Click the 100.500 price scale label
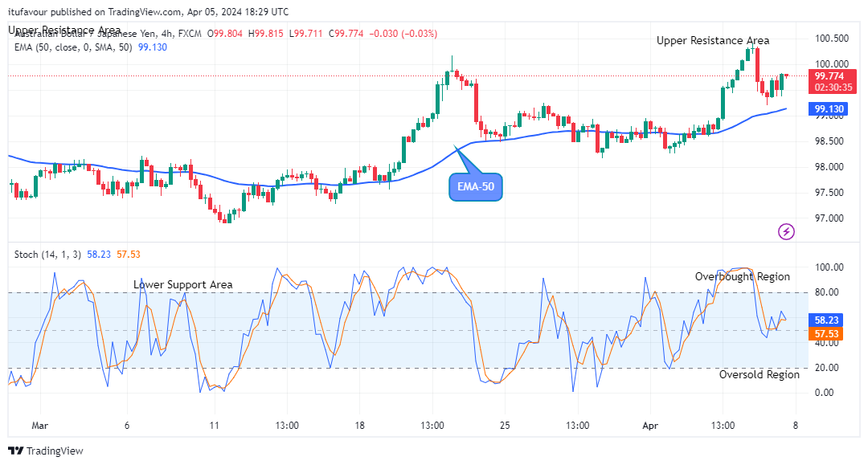Screen dimensions: 868x465 832,39
